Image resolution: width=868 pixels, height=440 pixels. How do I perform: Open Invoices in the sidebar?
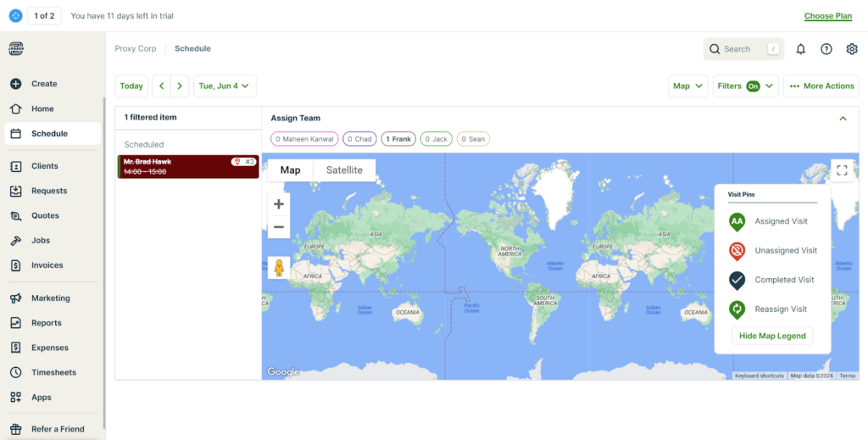[x=47, y=265]
